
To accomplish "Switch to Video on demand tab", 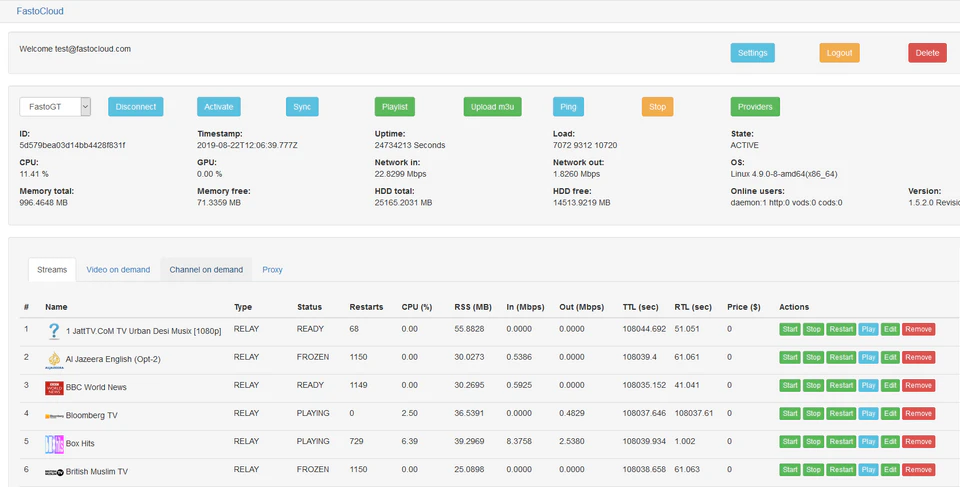I will (x=118, y=270).
